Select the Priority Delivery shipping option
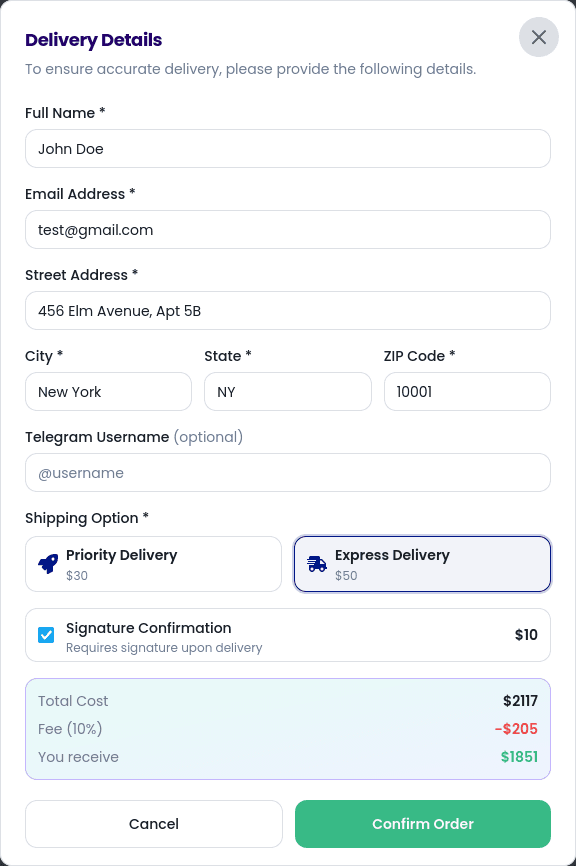Screen dimensions: 576x866 (153, 563)
